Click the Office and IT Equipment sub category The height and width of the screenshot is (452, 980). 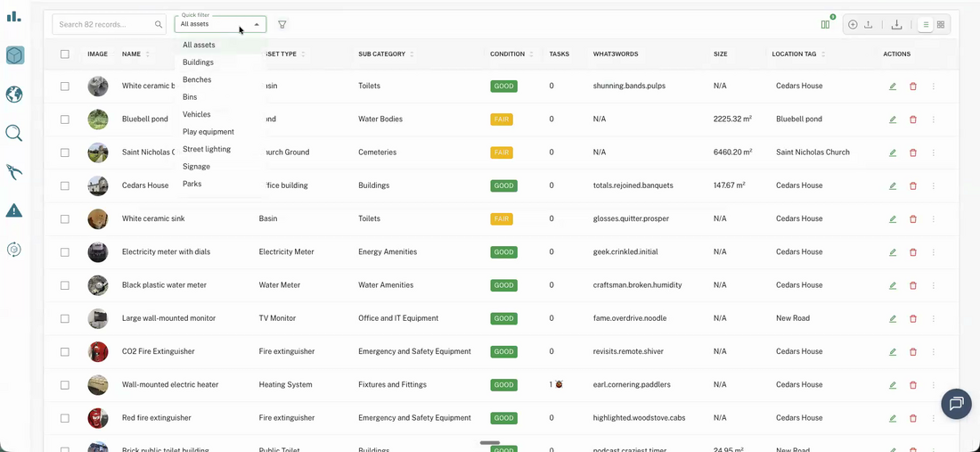(398, 318)
